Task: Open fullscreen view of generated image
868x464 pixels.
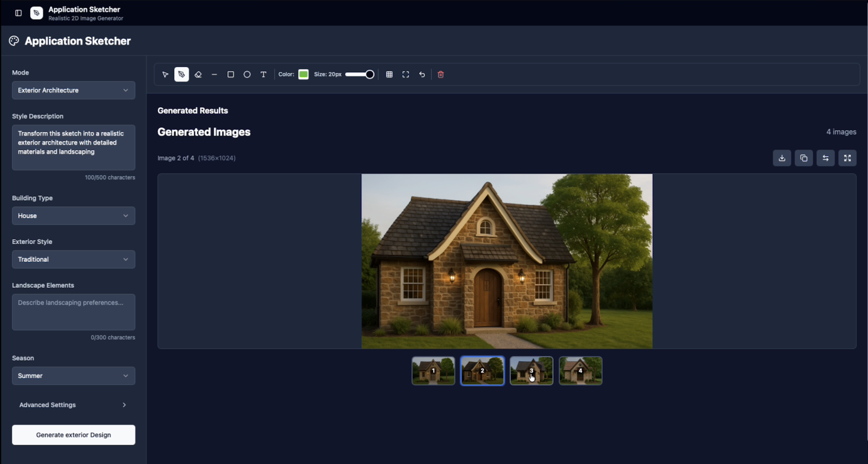Action: tap(847, 158)
